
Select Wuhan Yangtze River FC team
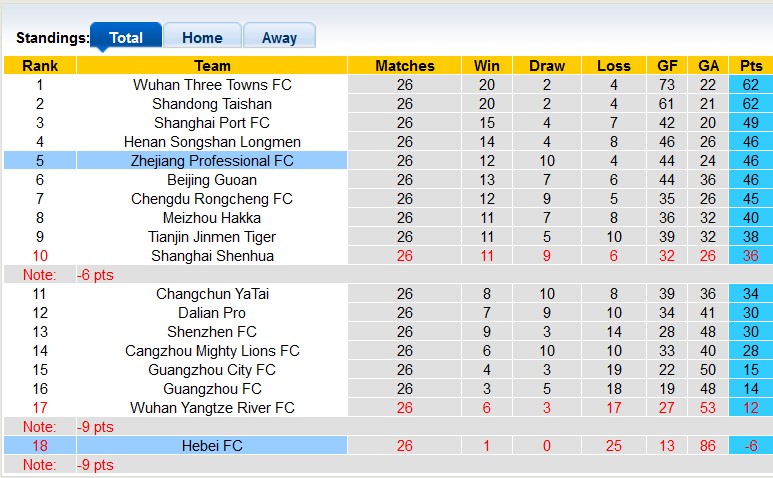tap(212, 408)
